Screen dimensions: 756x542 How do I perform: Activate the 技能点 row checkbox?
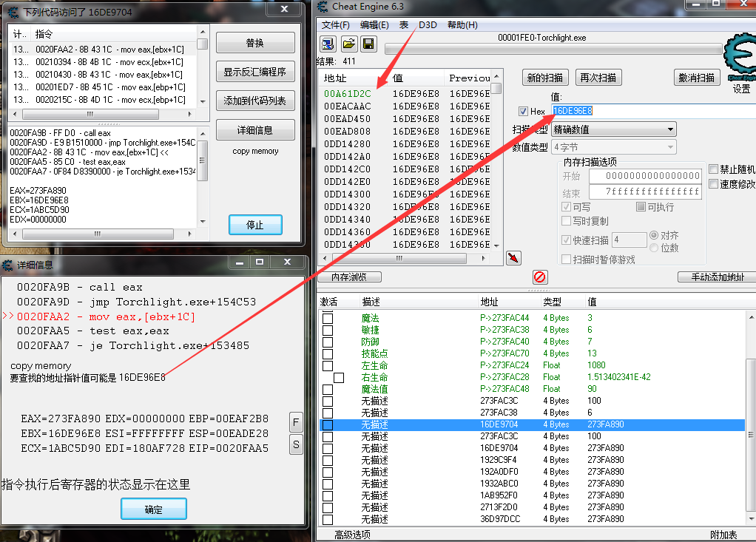click(328, 353)
